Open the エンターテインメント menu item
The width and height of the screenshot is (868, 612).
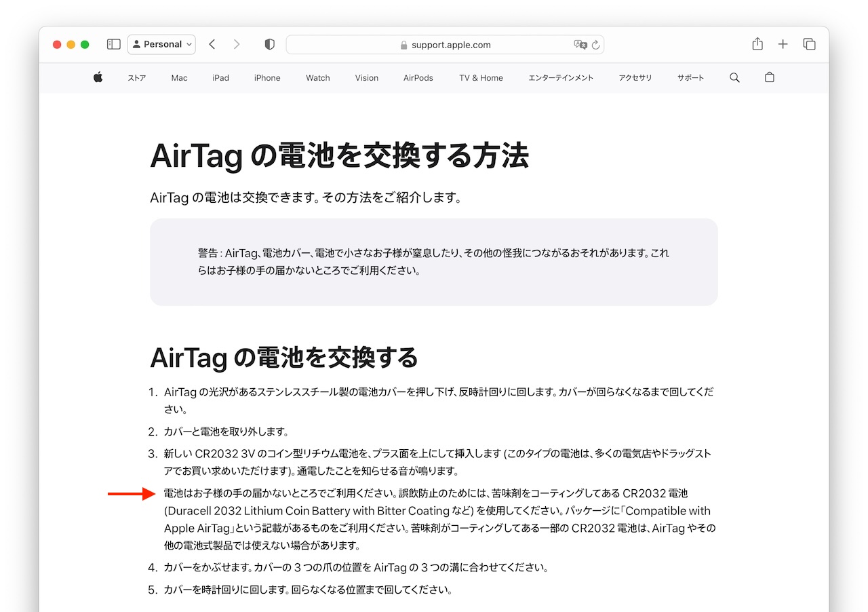click(561, 78)
